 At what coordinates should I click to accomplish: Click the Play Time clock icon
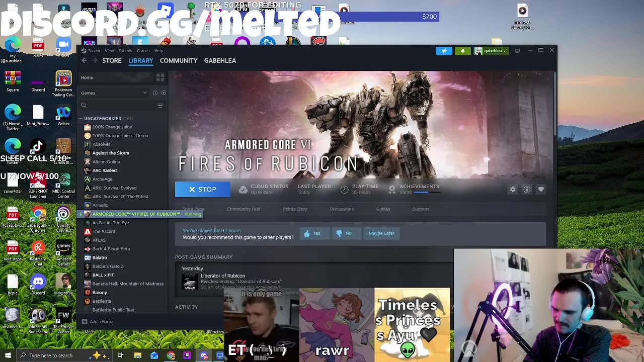tap(344, 190)
